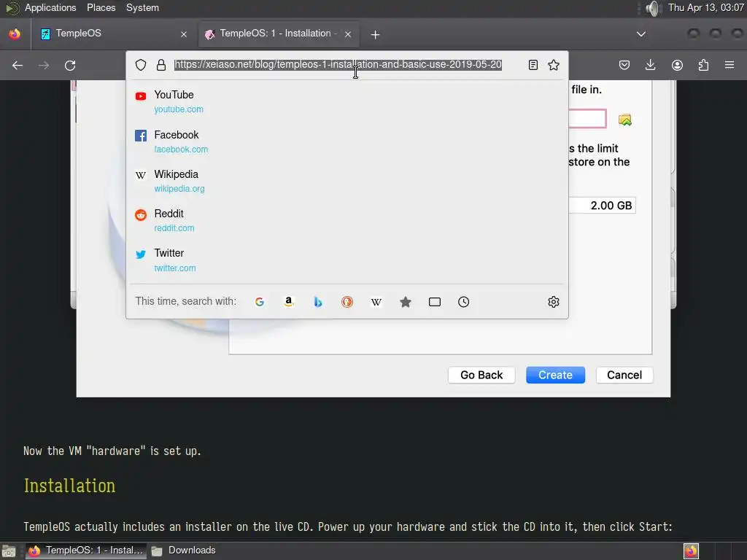The width and height of the screenshot is (747, 560).
Task: Choose the Facebook suggestion
Action: coord(347,141)
